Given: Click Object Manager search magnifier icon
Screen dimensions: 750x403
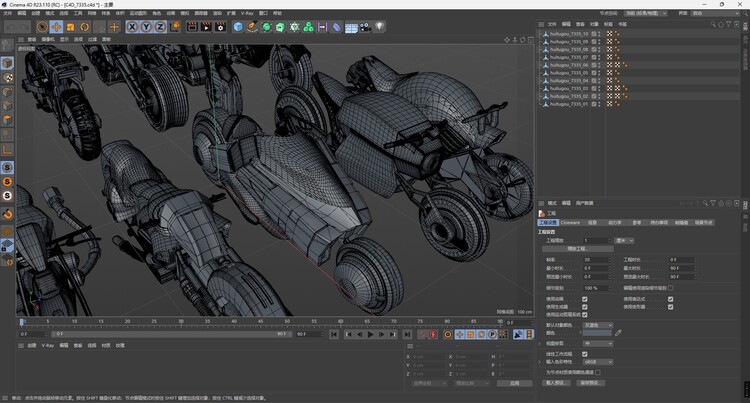Looking at the screenshot, I should point(713,24).
